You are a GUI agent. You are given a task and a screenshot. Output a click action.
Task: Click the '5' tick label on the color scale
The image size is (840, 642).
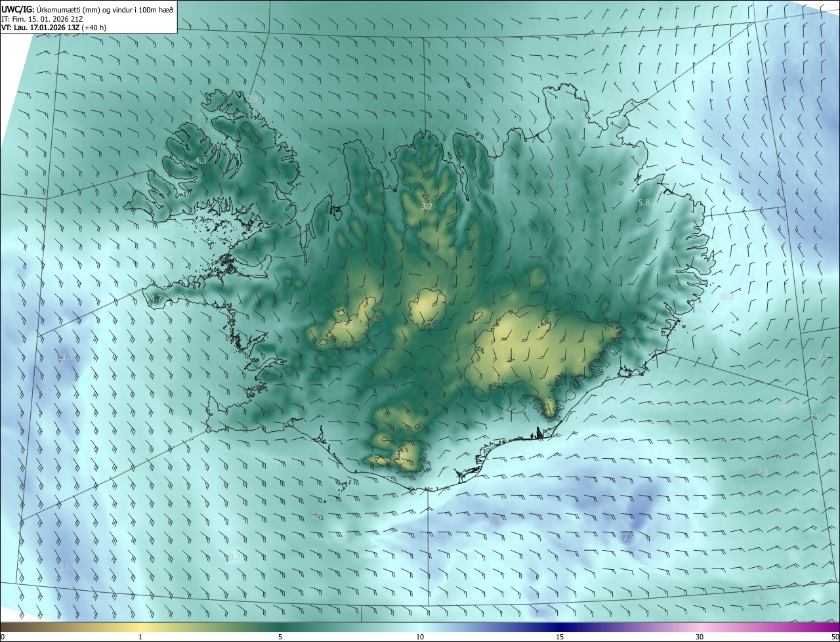point(280,637)
